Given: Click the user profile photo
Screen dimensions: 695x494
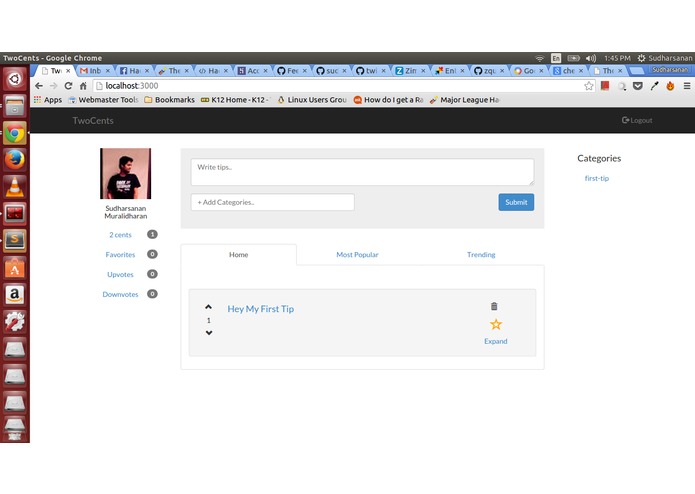Looking at the screenshot, I should pyautogui.click(x=125, y=174).
